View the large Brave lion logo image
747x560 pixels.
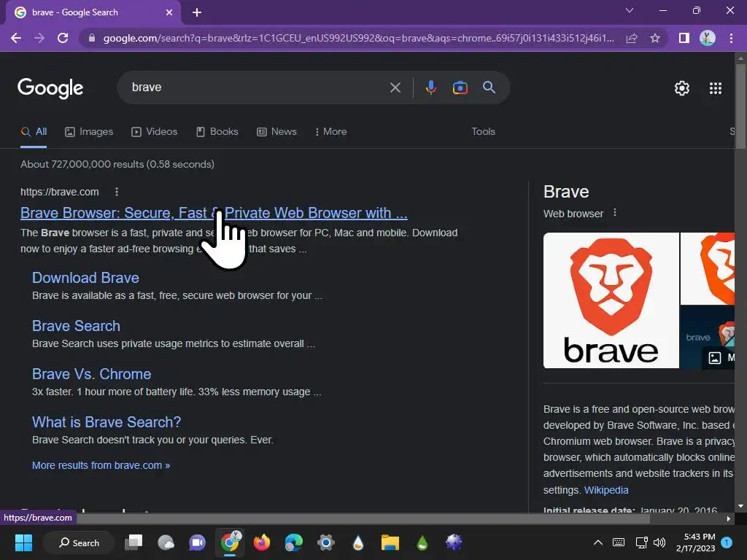tap(611, 300)
